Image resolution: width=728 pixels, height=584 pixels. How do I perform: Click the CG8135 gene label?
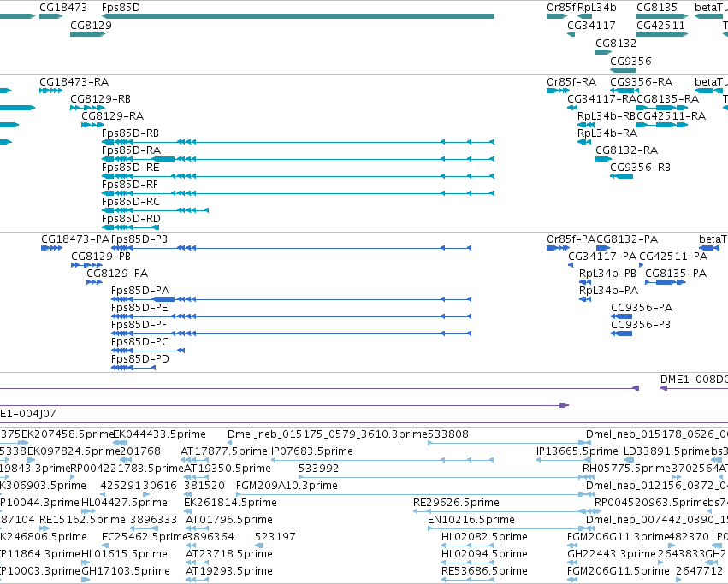tap(657, 8)
